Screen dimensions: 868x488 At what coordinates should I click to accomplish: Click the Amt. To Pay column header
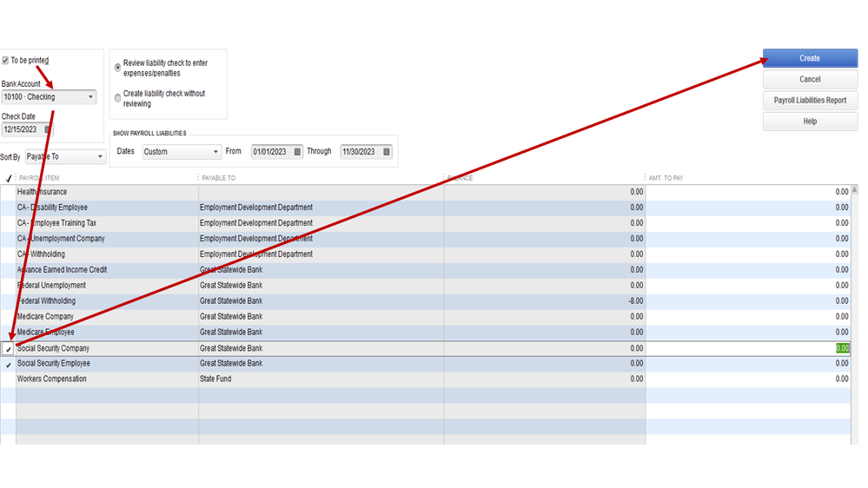(x=666, y=178)
